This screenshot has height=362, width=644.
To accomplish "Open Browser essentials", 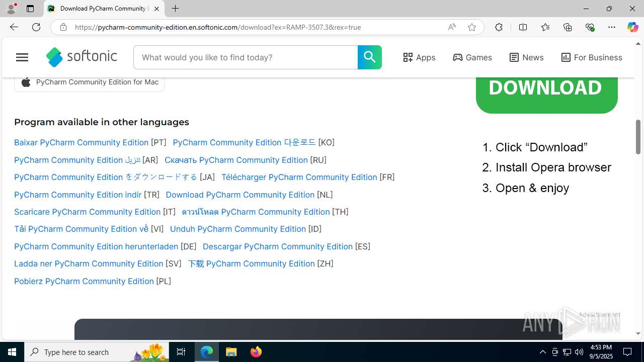I will pyautogui.click(x=590, y=27).
